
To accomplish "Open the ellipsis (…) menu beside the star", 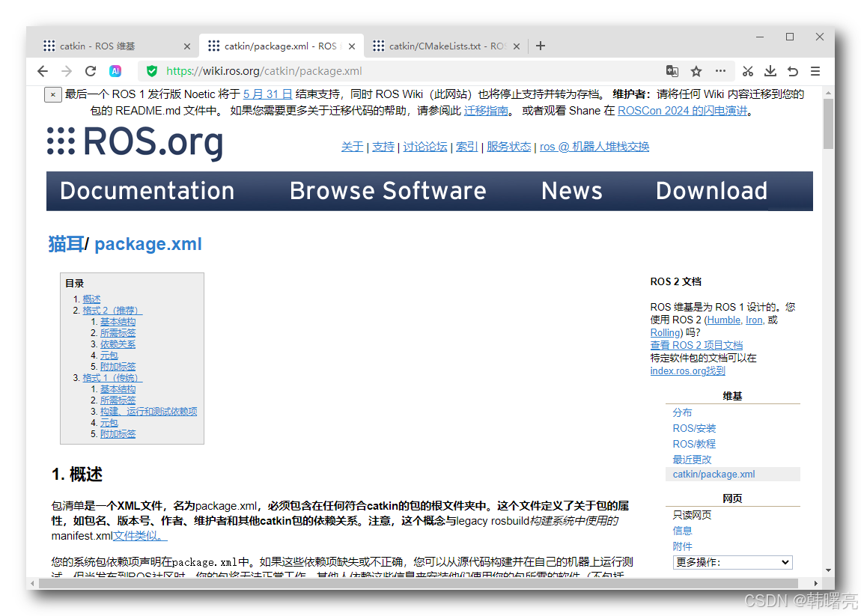I will pos(720,71).
